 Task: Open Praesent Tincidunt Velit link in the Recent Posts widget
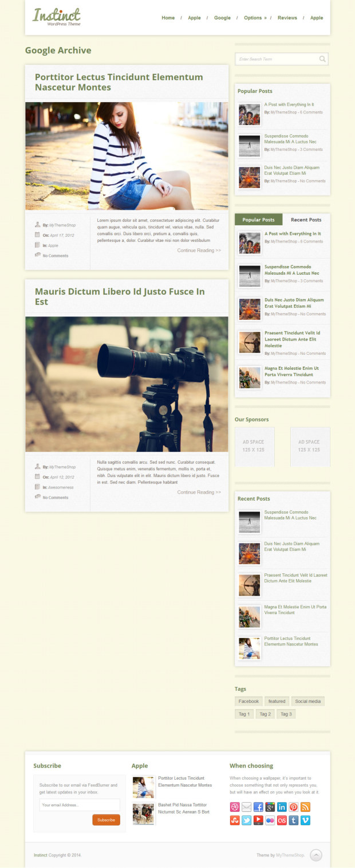295,578
